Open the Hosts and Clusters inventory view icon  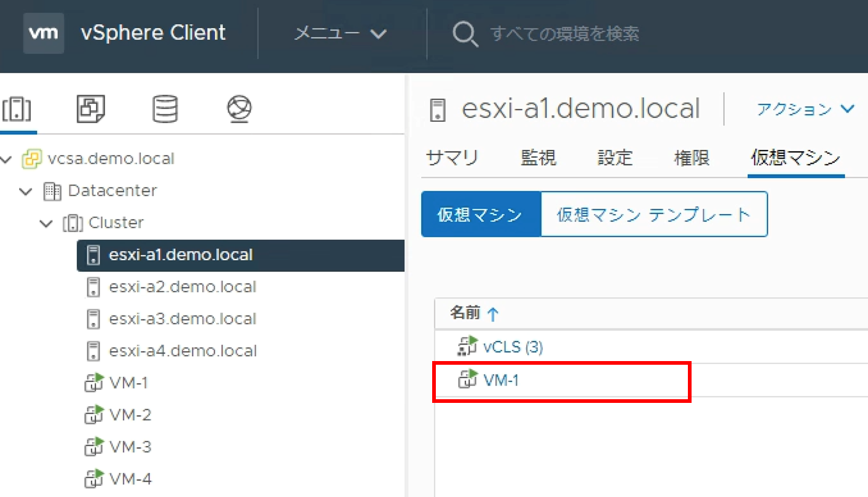point(17,109)
